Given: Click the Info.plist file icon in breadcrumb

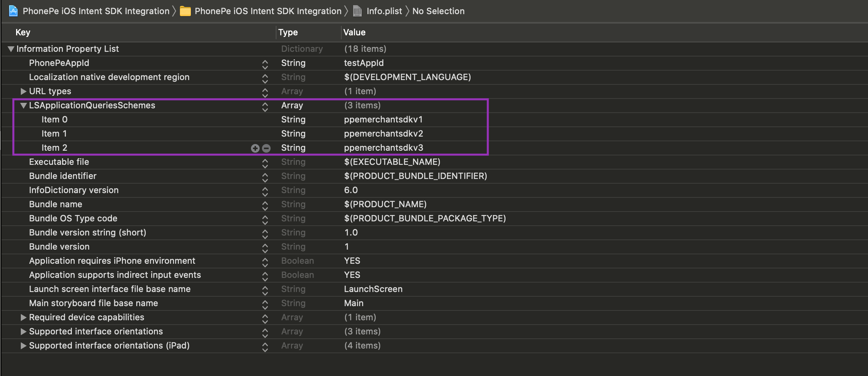Looking at the screenshot, I should (x=357, y=11).
